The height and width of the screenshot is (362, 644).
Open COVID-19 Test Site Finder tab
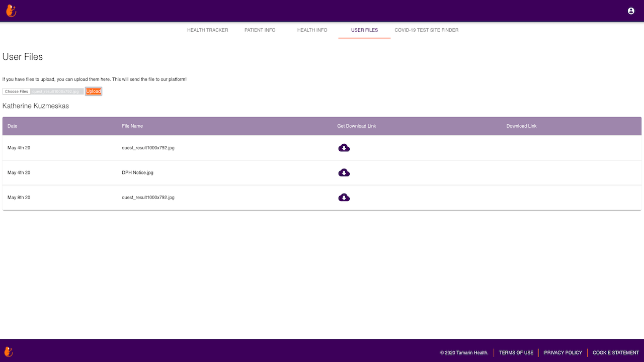point(427,30)
